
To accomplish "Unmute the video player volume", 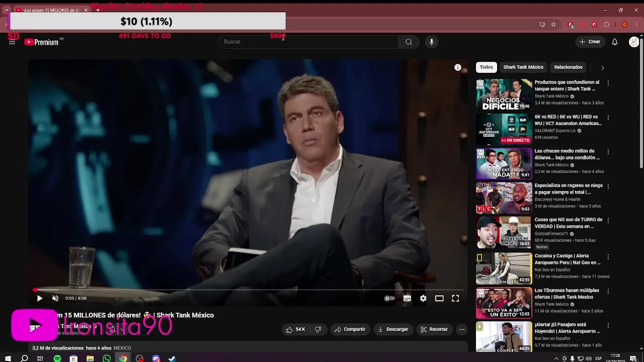I will [55, 298].
